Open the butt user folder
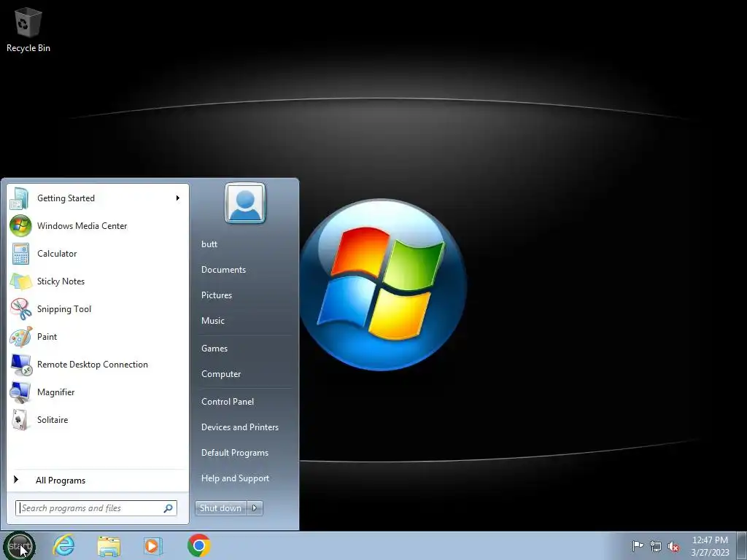 209,244
